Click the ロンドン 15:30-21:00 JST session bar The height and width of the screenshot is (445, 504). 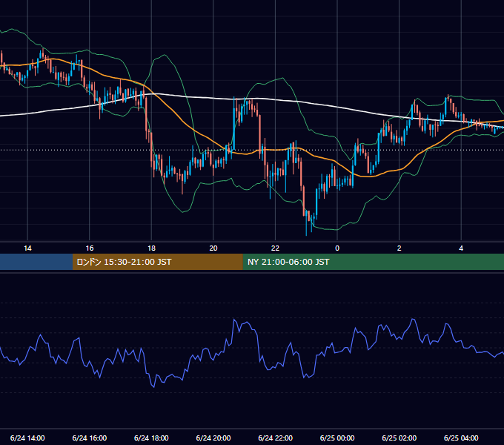[157, 262]
